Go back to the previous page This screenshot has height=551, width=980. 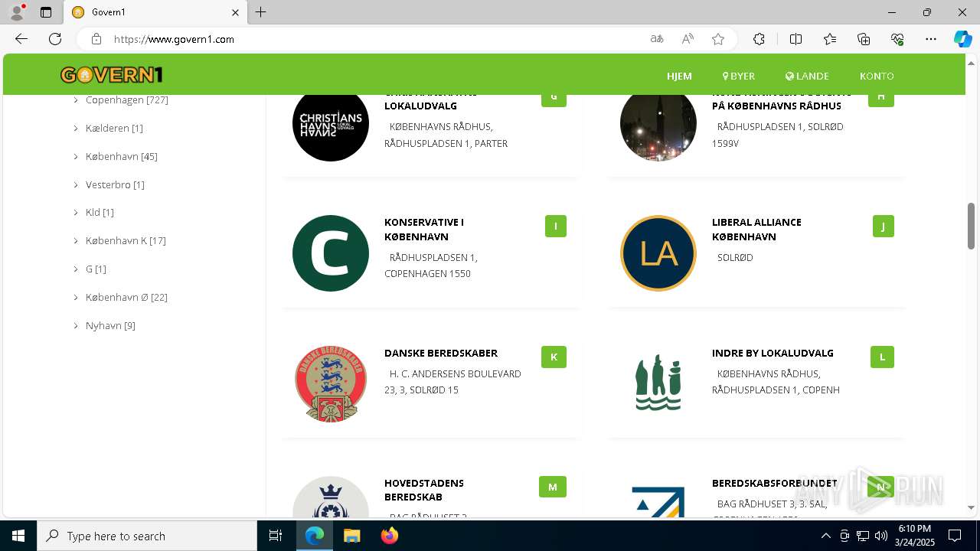click(21, 39)
